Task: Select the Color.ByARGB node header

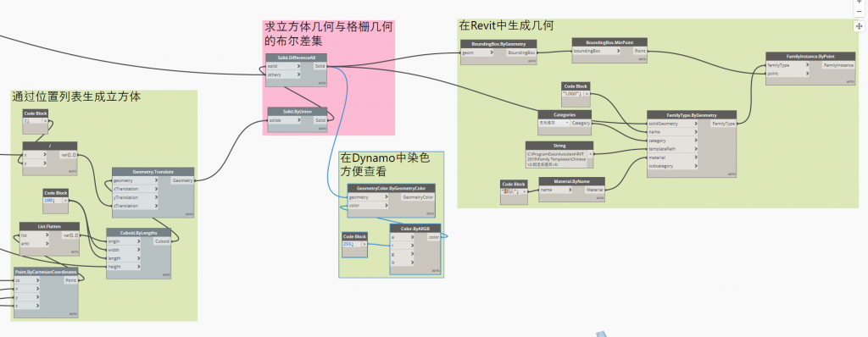Action: (x=415, y=229)
